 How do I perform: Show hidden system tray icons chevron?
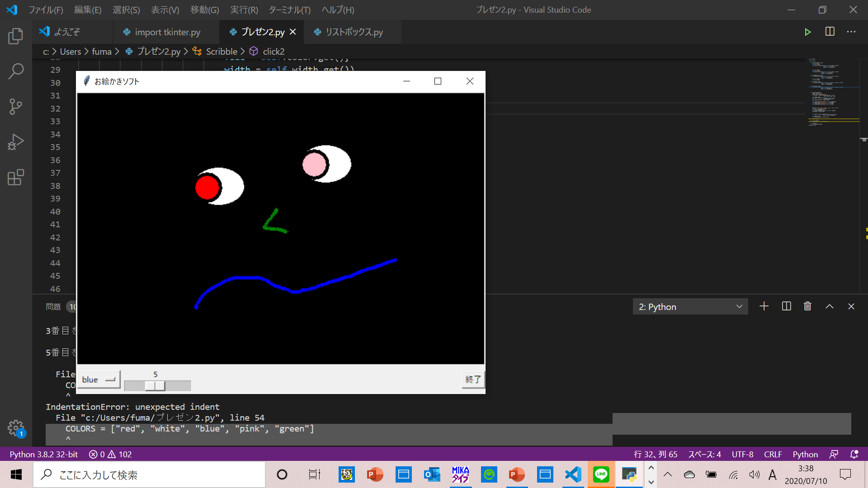click(x=668, y=474)
